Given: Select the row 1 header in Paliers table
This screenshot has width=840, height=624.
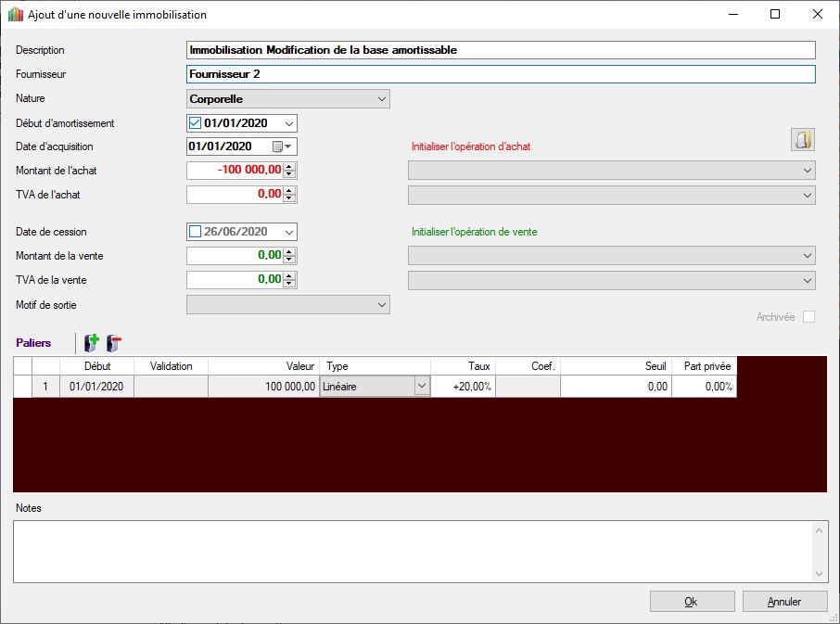Looking at the screenshot, I should [x=22, y=387].
